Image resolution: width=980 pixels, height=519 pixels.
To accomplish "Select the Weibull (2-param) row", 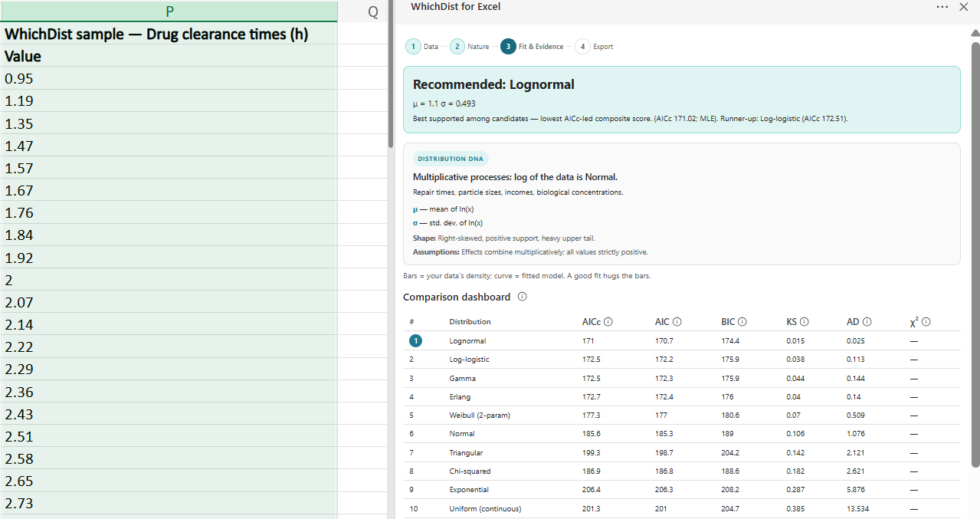I will click(x=682, y=415).
